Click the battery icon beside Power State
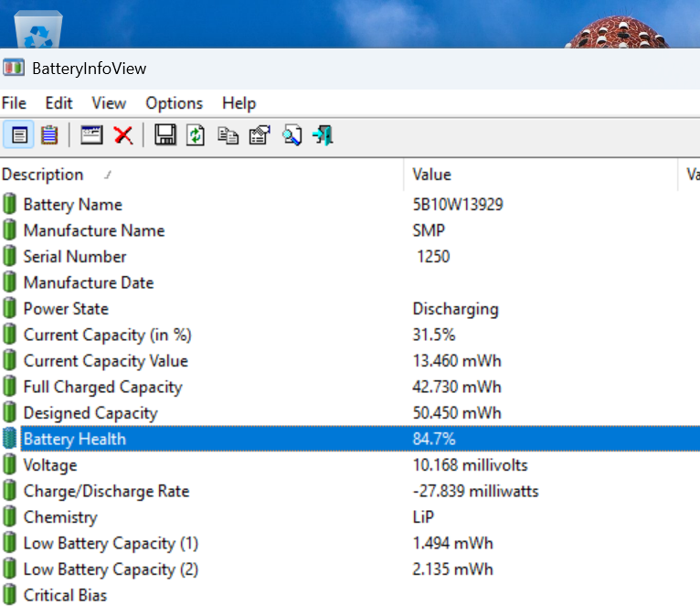 pyautogui.click(x=9, y=308)
